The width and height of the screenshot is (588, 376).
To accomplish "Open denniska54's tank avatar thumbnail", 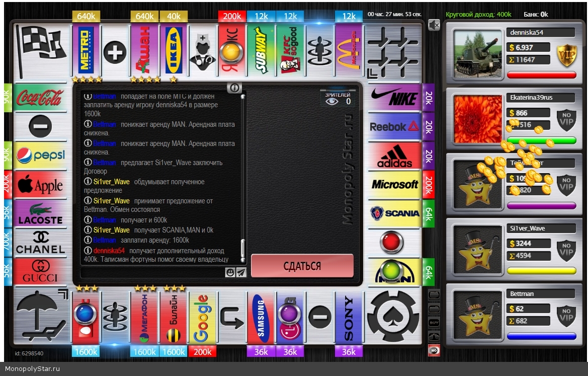I will tap(478, 54).
